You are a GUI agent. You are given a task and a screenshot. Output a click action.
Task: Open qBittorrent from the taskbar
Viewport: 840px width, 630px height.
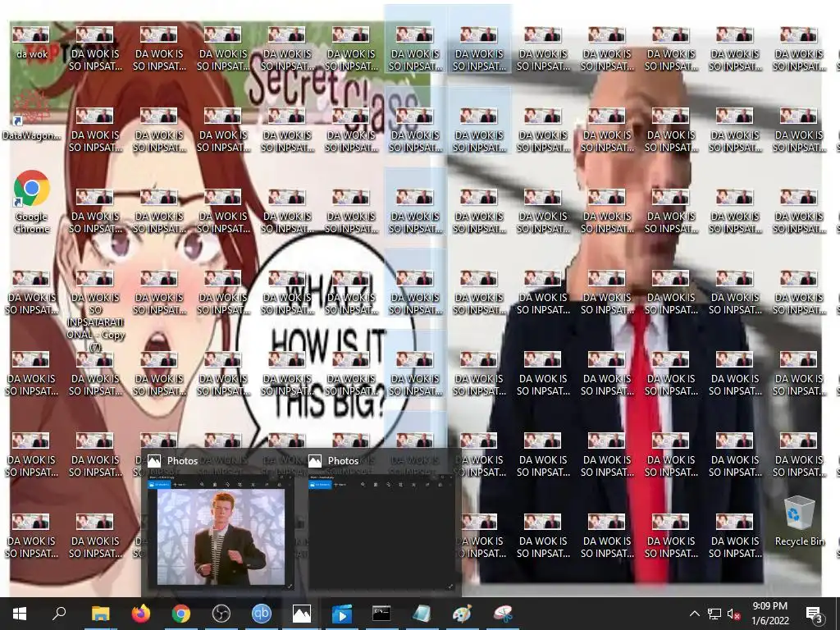pyautogui.click(x=262, y=614)
